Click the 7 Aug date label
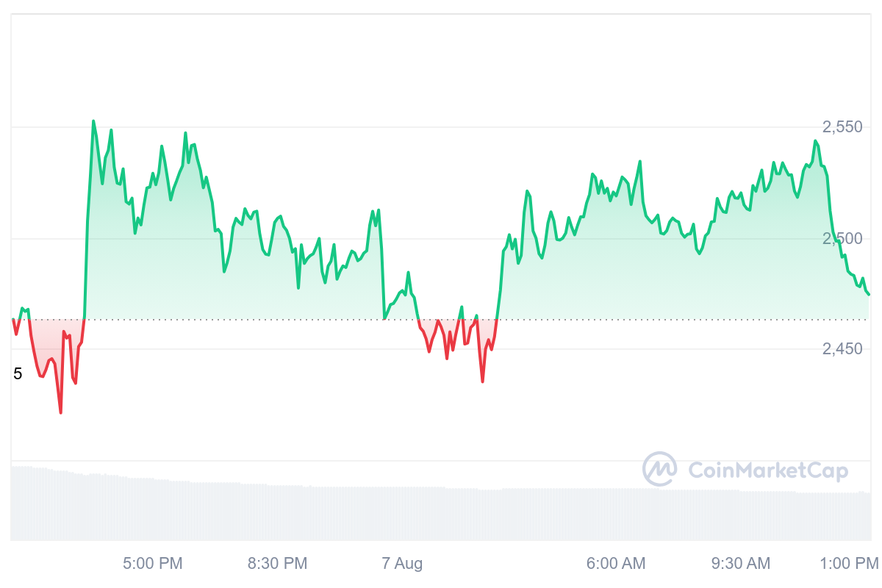Image resolution: width=882 pixels, height=588 pixels. click(x=402, y=564)
